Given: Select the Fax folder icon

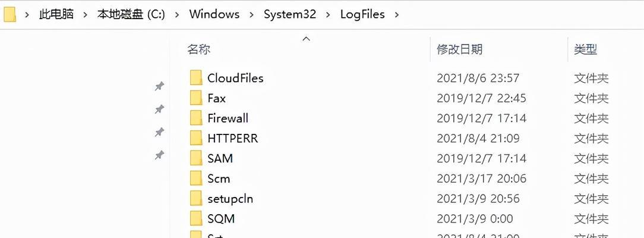Looking at the screenshot, I should point(196,98).
